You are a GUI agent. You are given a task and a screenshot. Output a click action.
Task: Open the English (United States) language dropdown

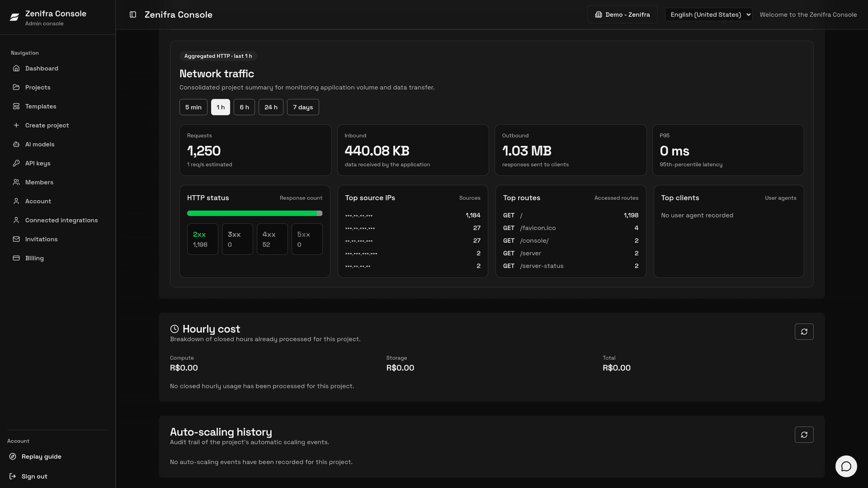(x=708, y=14)
